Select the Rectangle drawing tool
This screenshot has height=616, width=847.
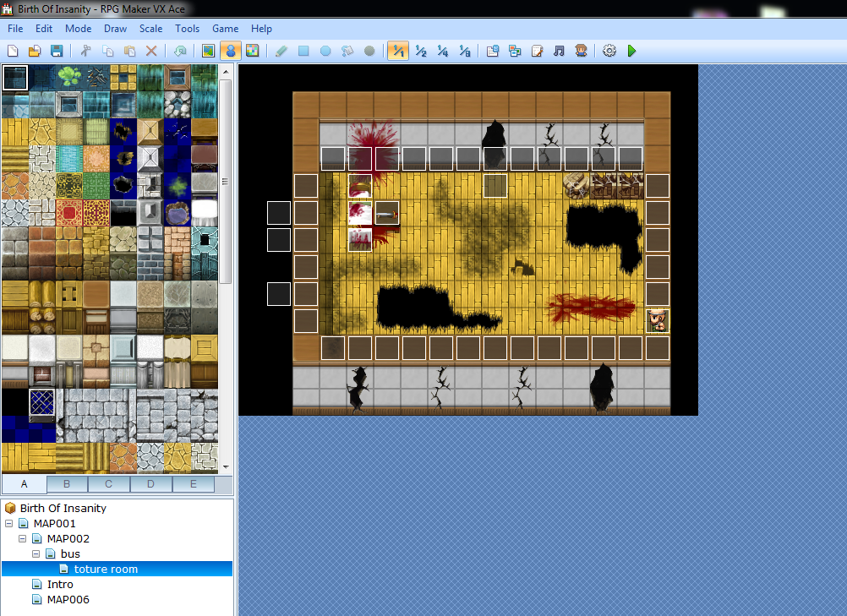click(x=303, y=51)
